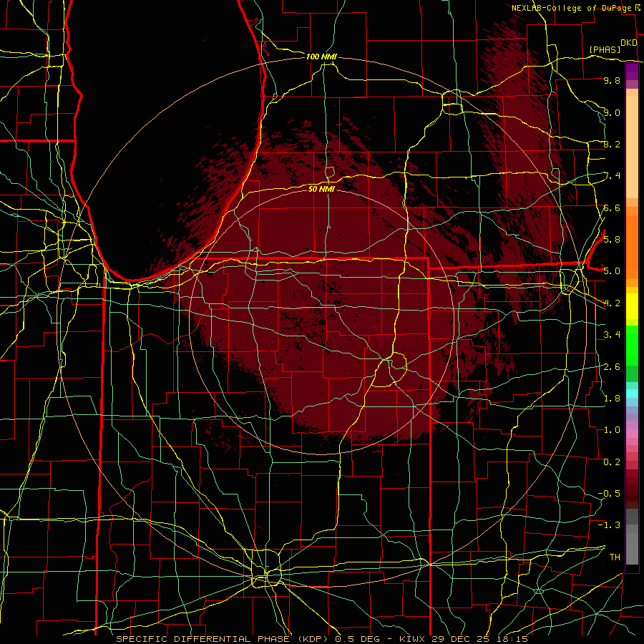This screenshot has width=644, height=644.
Task: Click the pink segment of the color bar
Action: click(632, 434)
